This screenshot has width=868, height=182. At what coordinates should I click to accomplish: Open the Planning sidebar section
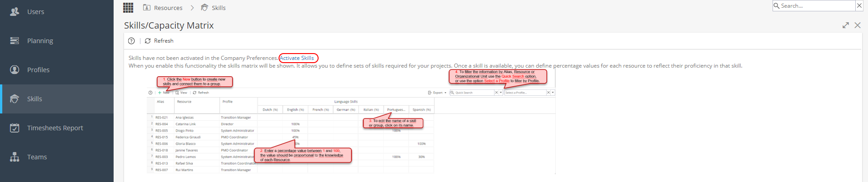[57, 41]
